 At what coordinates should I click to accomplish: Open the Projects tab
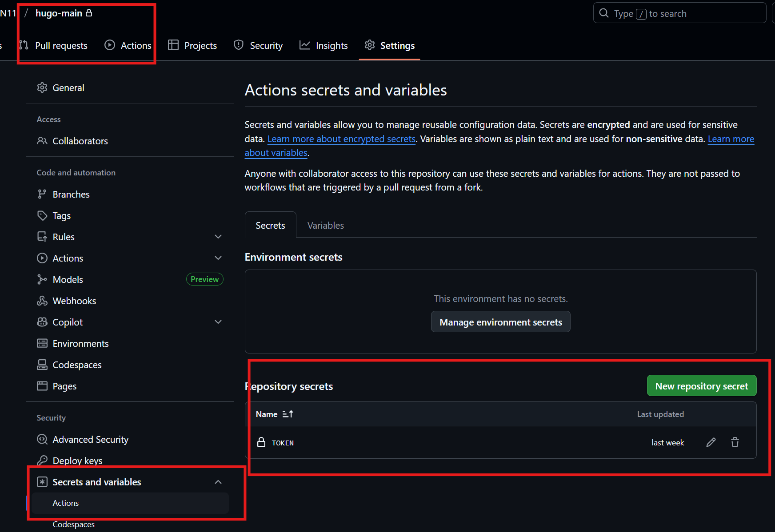pyautogui.click(x=192, y=45)
